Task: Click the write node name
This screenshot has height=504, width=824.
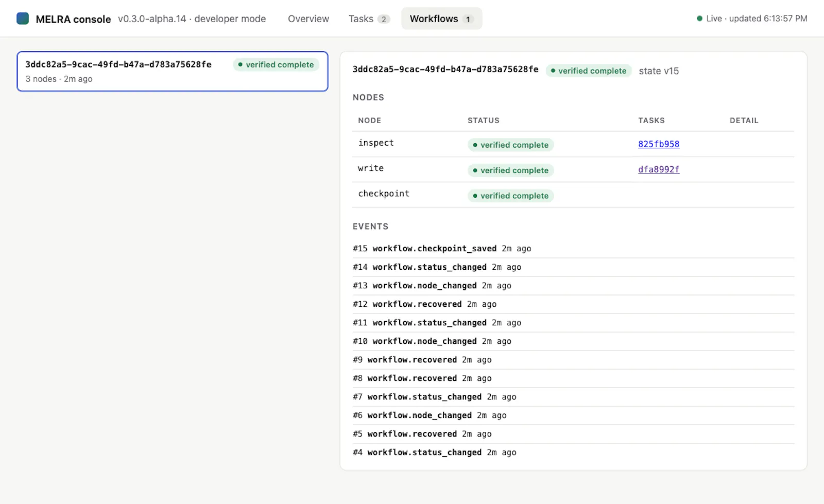Action: pyautogui.click(x=371, y=168)
